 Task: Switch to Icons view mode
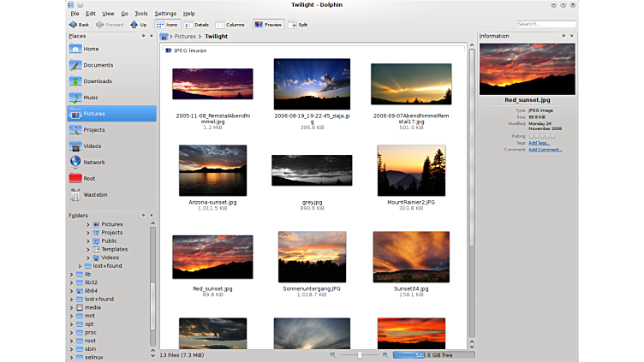(167, 25)
